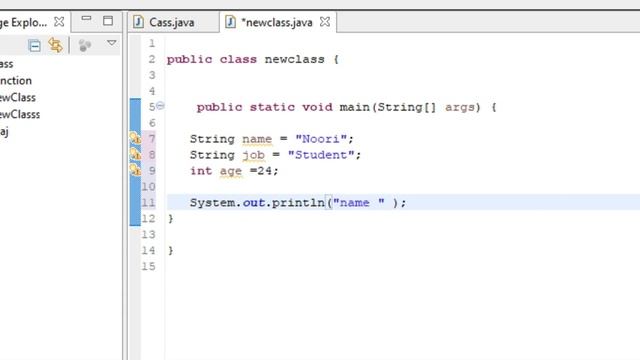Select the 'ewClasss' item in explorer
Viewport: 640px width, 360px height.
[20, 114]
